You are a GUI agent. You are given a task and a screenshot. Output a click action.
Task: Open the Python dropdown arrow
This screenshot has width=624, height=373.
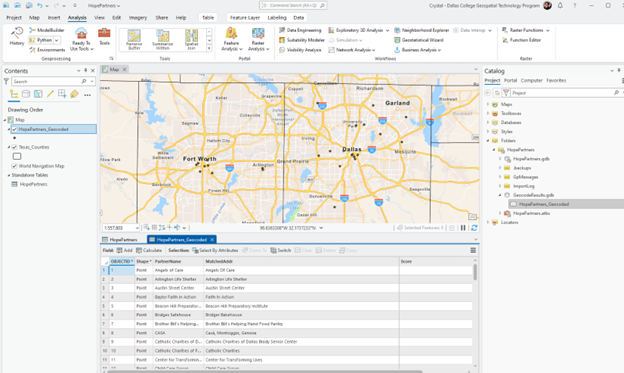[x=57, y=40]
